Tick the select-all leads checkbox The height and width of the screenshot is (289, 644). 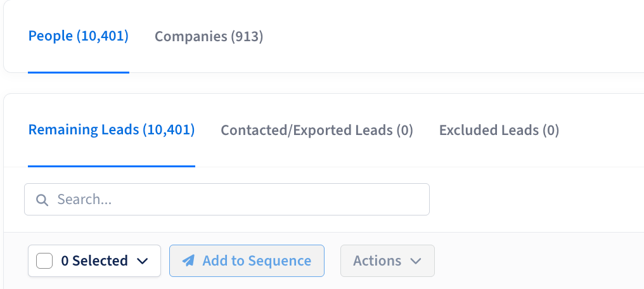(x=44, y=260)
